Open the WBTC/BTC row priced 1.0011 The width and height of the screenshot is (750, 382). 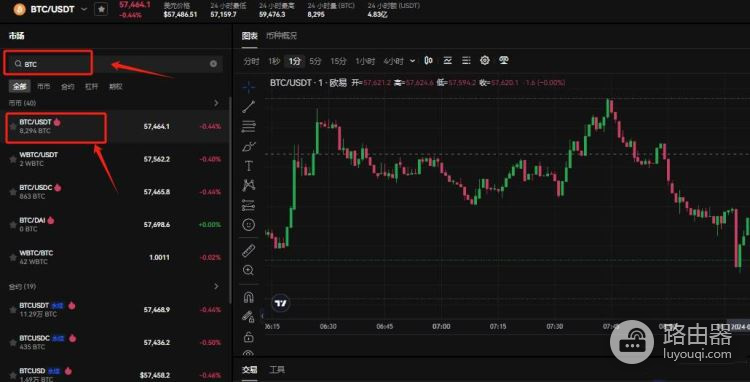tap(115, 257)
